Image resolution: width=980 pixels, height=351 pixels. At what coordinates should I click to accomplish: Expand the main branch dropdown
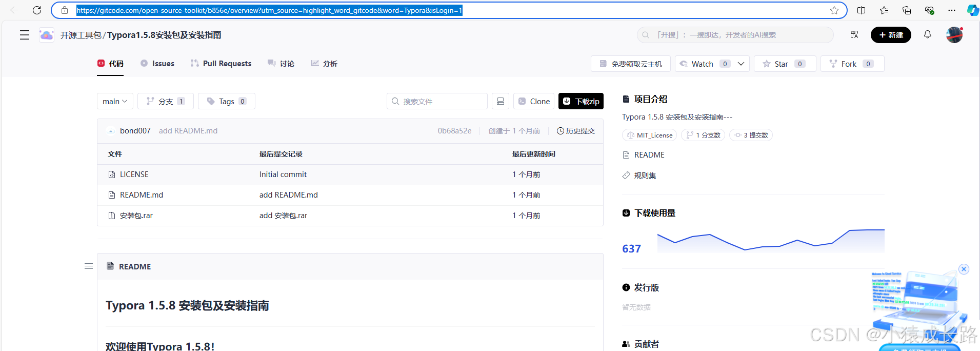click(x=115, y=101)
